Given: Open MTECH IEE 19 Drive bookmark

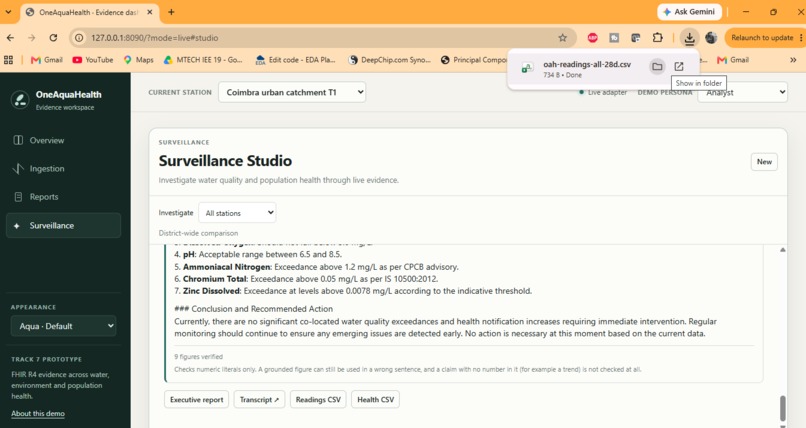Looking at the screenshot, I should pos(203,60).
